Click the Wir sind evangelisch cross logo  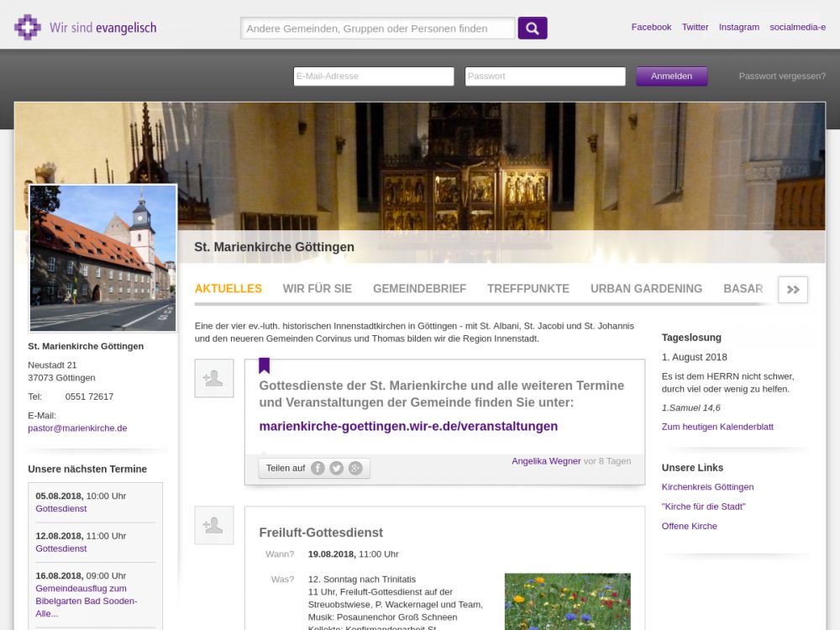28,28
